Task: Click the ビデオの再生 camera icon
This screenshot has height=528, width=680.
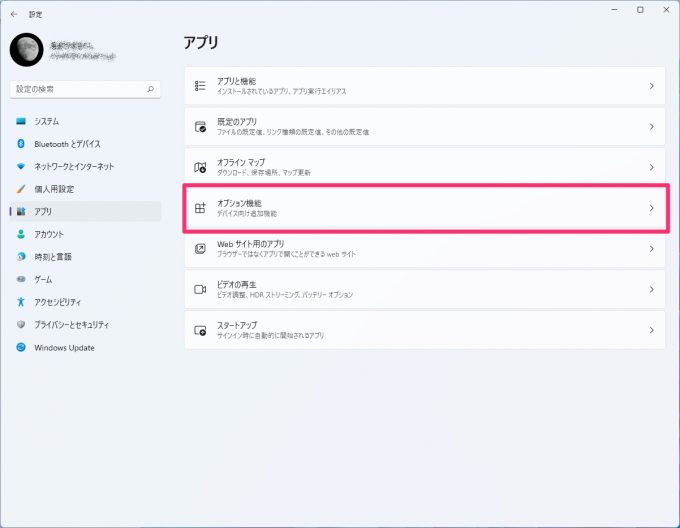Action: (x=200, y=289)
